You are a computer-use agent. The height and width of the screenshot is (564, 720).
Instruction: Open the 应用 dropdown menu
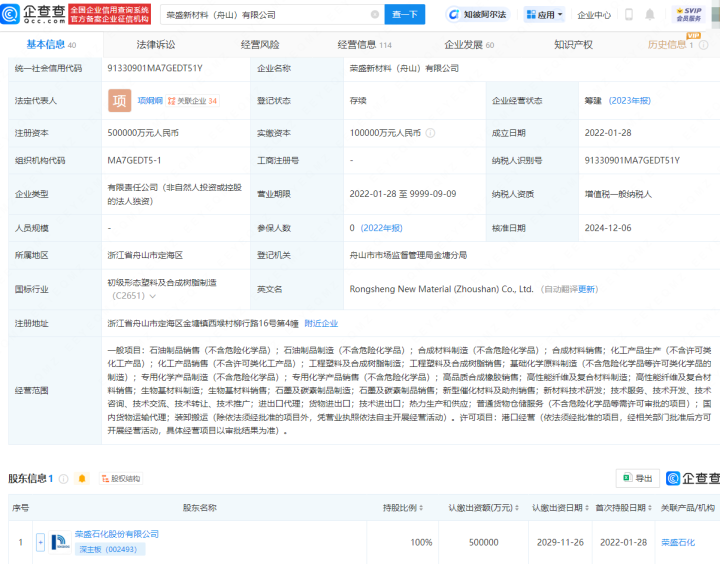(545, 15)
